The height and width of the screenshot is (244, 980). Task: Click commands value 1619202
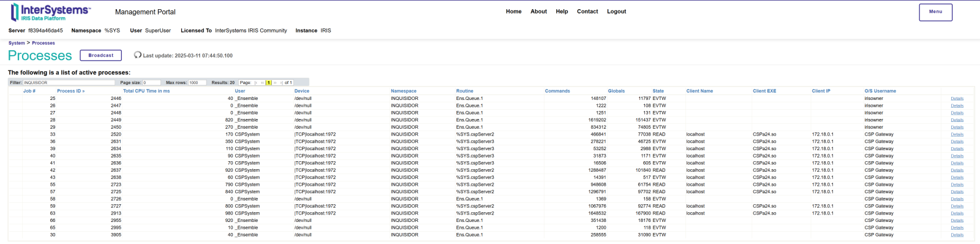coord(597,120)
